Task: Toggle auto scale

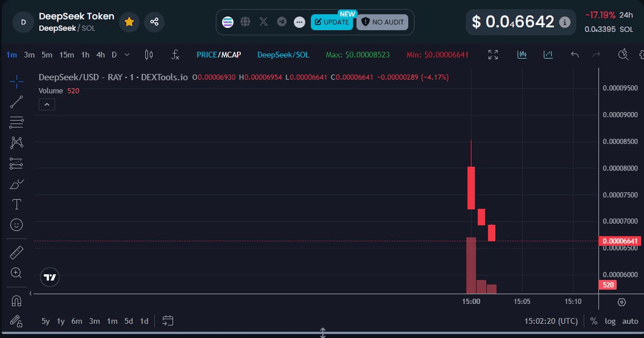Action: [x=630, y=321]
